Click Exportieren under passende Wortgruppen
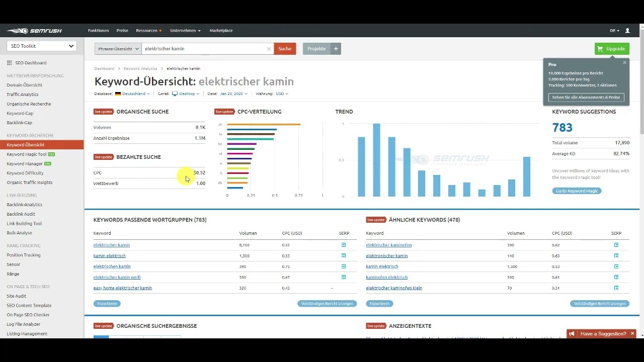Screen dimensions: 644x362 [107, 304]
